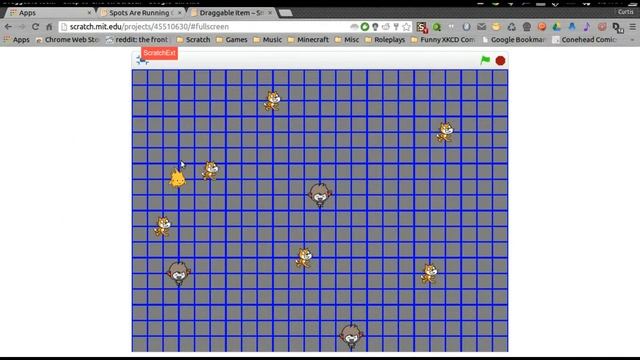Expand the Minecraft bookmarks folder

tap(308, 40)
